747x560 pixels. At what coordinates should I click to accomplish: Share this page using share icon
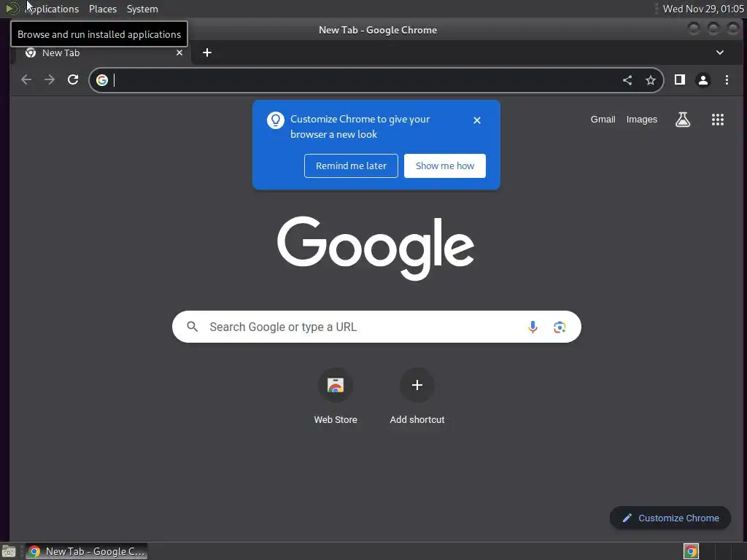tap(627, 80)
